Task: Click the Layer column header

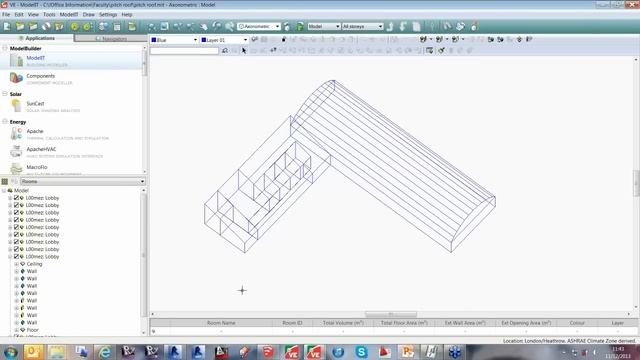Action: [x=618, y=323]
